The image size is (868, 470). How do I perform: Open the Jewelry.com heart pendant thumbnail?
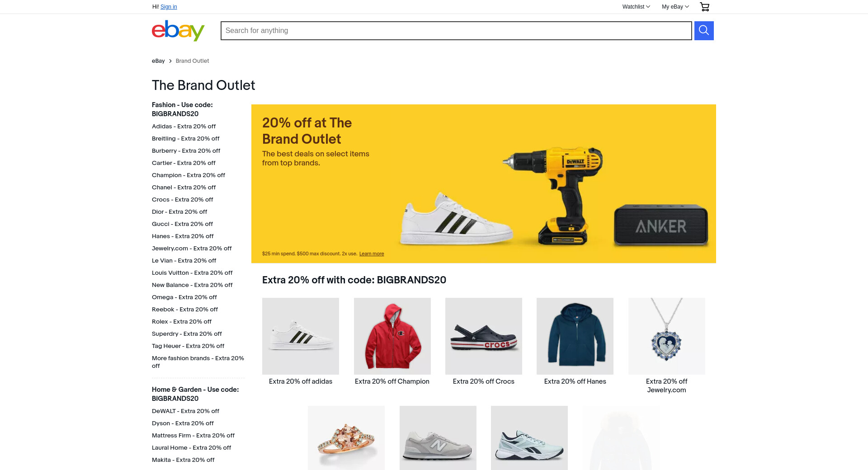667,336
